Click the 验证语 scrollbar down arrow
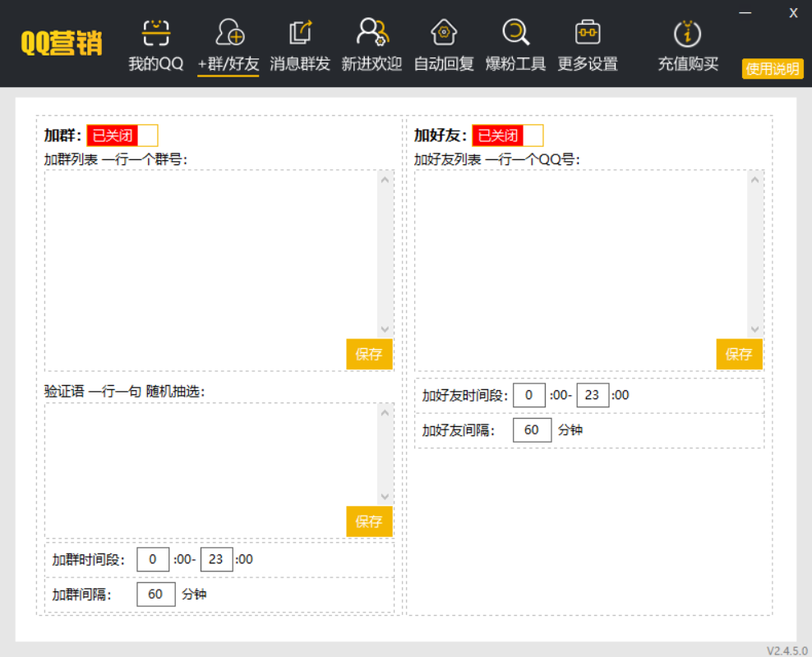Viewport: 812px width, 657px height. click(x=385, y=497)
